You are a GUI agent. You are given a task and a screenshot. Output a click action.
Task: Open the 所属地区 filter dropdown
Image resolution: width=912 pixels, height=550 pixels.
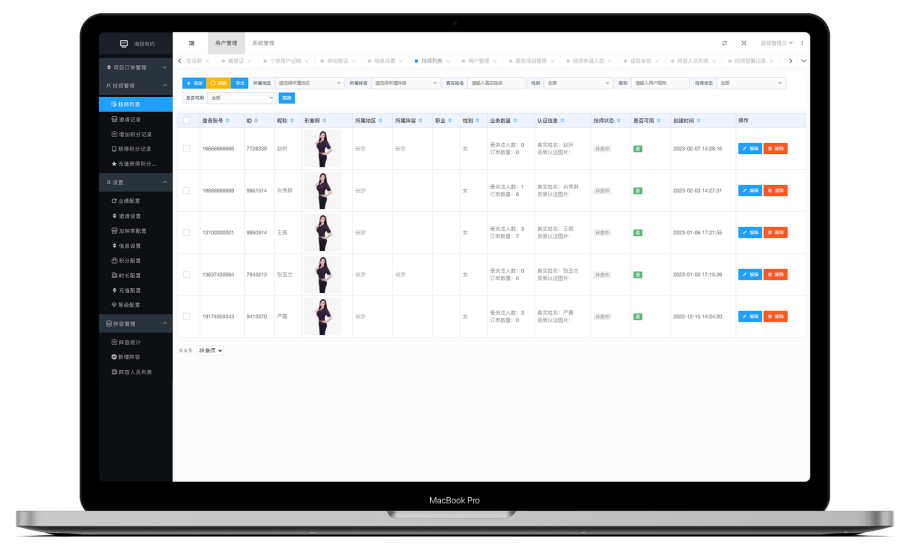(308, 83)
